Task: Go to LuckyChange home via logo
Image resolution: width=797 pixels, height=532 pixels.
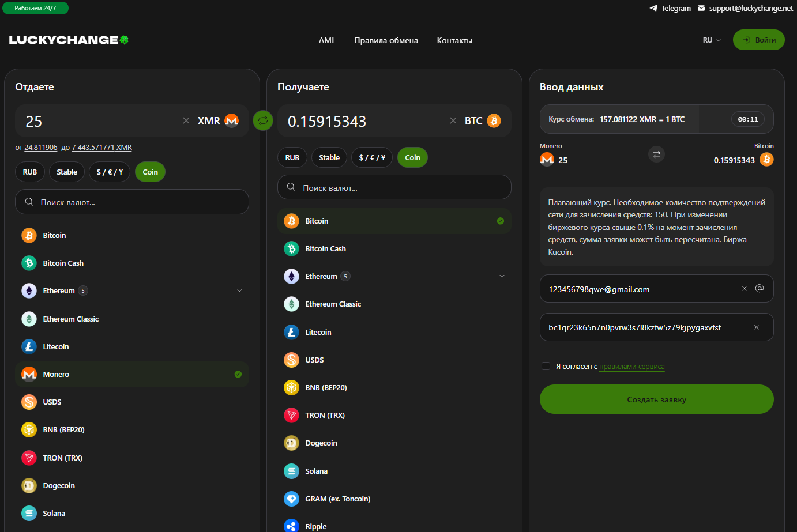Action: pos(69,40)
